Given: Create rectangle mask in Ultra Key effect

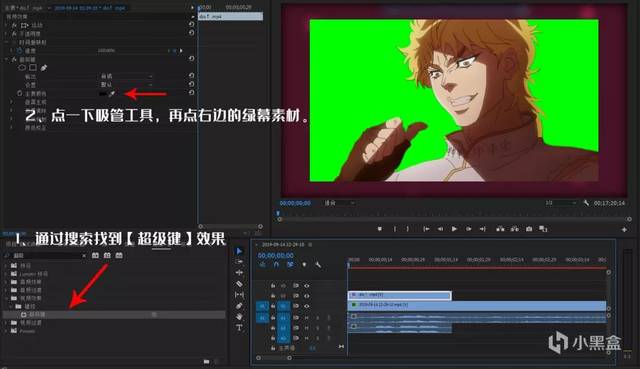Looking at the screenshot, I should tap(33, 68).
